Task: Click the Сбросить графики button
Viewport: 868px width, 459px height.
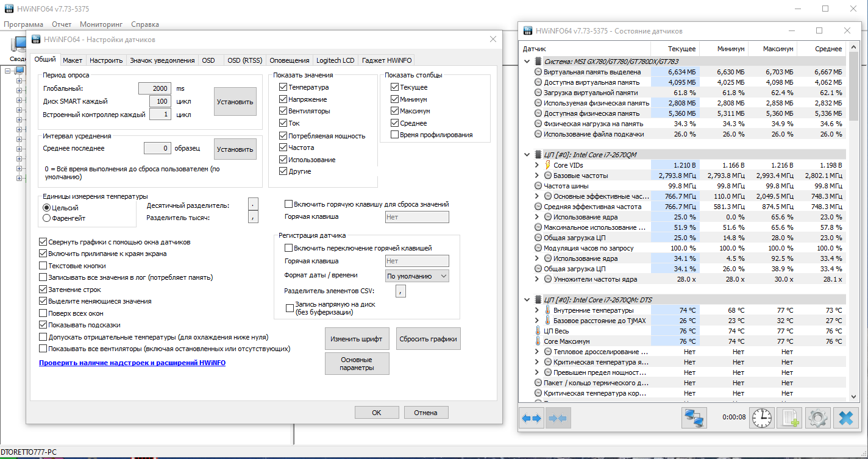Action: (x=428, y=338)
